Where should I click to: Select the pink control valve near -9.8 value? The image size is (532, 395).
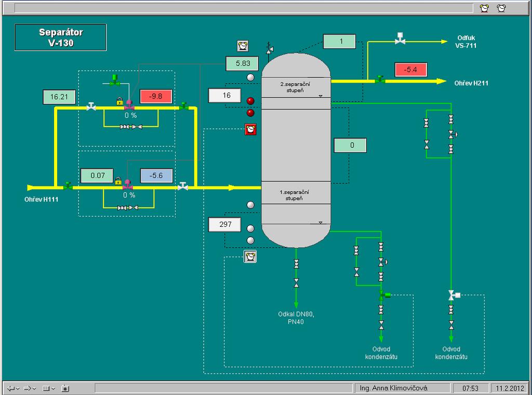129,105
